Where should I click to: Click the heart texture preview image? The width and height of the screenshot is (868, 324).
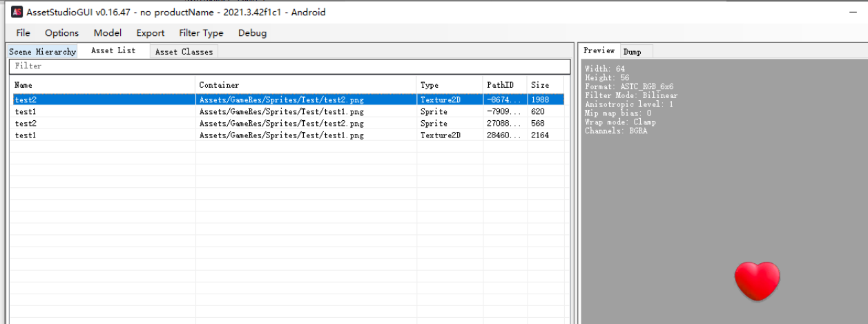click(757, 281)
